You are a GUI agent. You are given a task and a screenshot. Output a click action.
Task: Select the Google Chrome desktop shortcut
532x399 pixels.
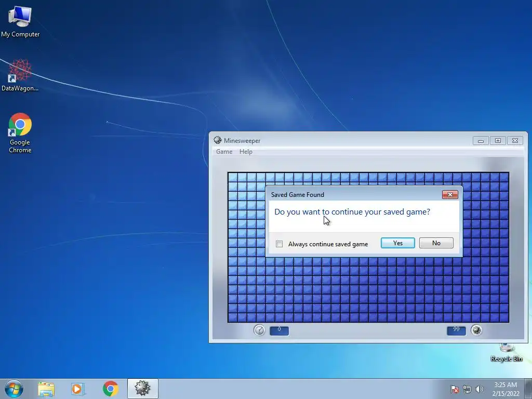[x=20, y=132]
